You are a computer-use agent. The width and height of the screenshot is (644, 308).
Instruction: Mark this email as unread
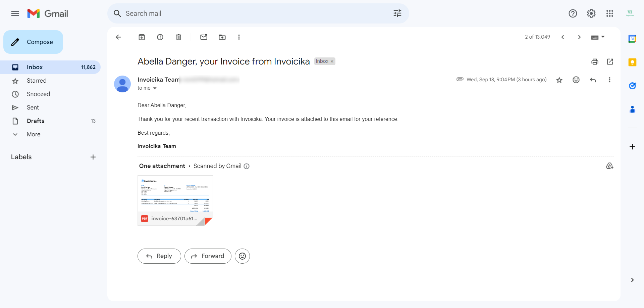pyautogui.click(x=204, y=37)
